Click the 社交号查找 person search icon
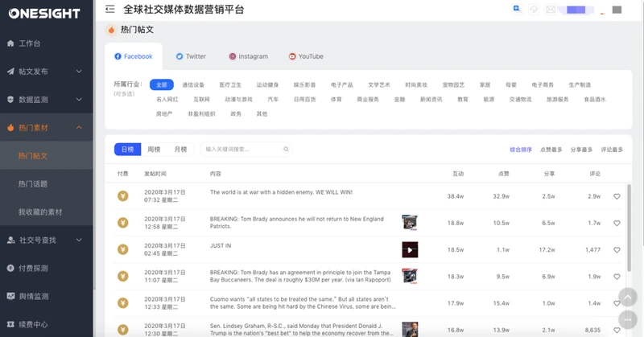The height and width of the screenshot is (337, 644). point(10,240)
